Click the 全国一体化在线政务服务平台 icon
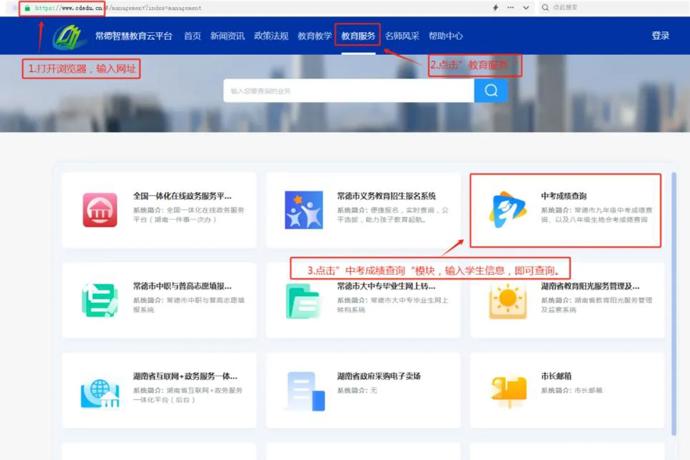Image resolution: width=690 pixels, height=460 pixels. click(x=101, y=210)
